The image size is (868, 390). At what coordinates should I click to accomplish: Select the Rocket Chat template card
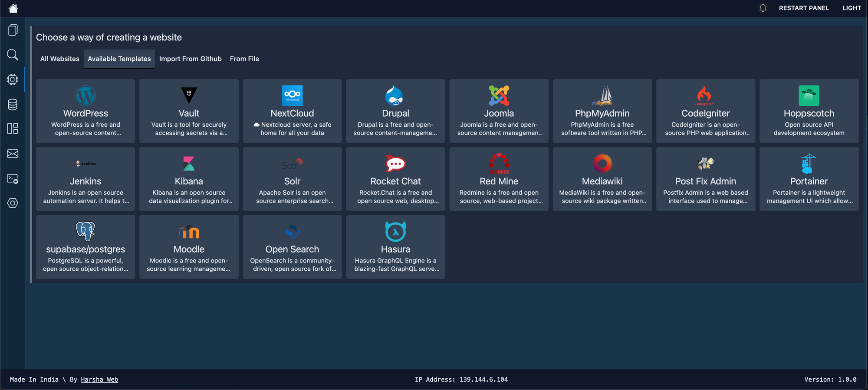[395, 179]
